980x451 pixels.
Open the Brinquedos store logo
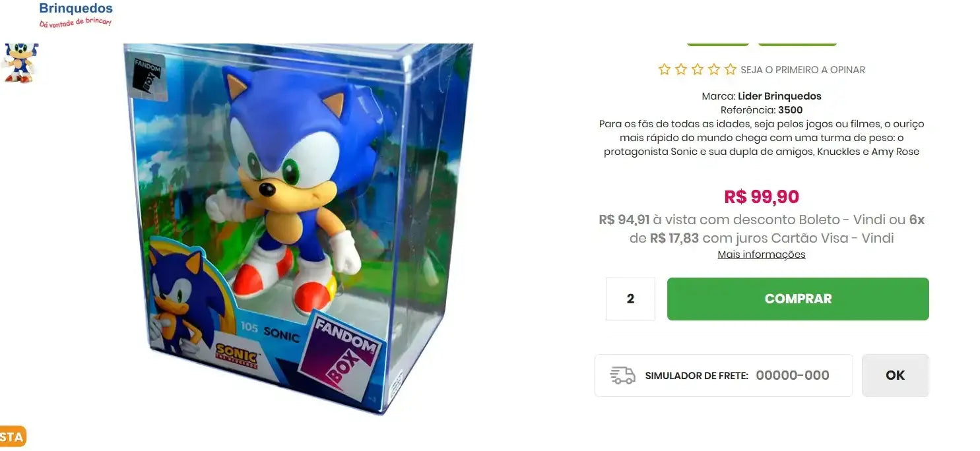[x=75, y=14]
